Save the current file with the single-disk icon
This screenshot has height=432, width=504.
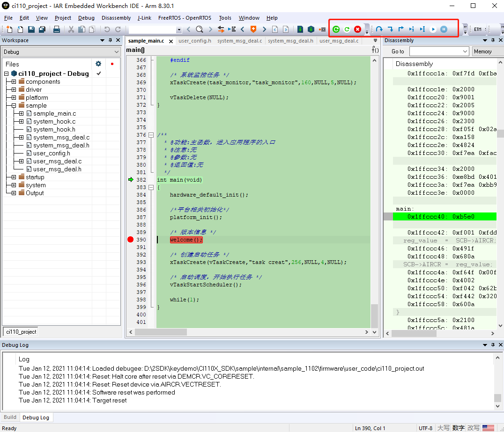(x=31, y=29)
